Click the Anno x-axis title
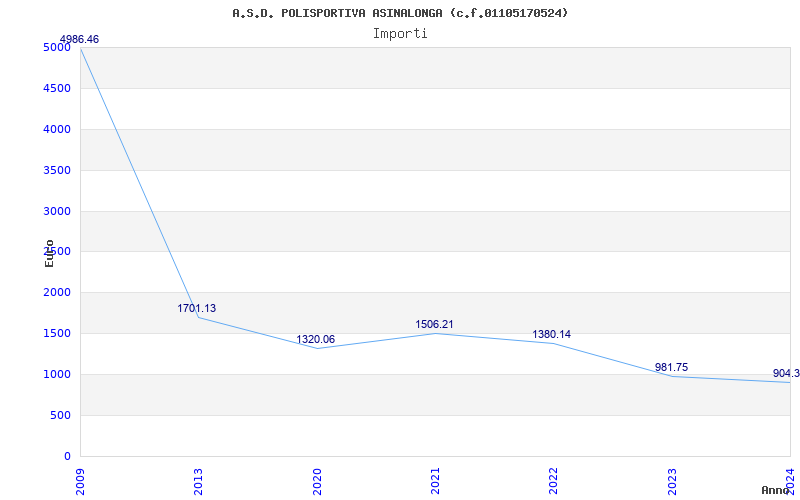 776,490
